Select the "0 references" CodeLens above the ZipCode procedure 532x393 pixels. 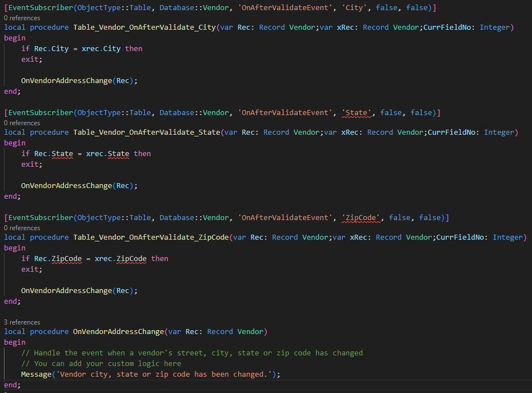tap(22, 228)
